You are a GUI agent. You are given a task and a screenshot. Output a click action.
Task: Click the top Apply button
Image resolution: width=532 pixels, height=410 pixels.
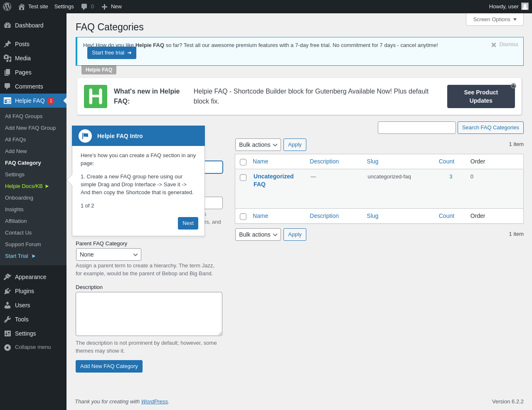[x=295, y=145]
